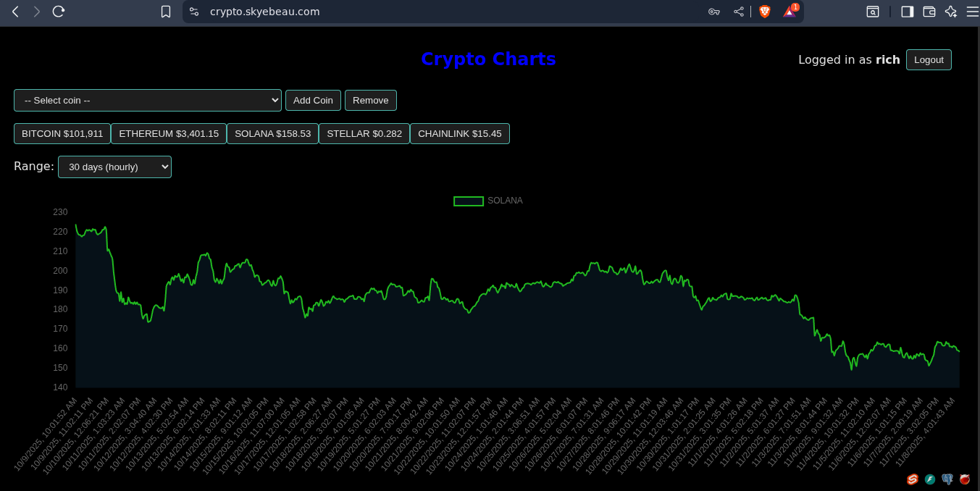Open Brave Rewards with the notification badge
The image size is (980, 491).
pos(789,12)
